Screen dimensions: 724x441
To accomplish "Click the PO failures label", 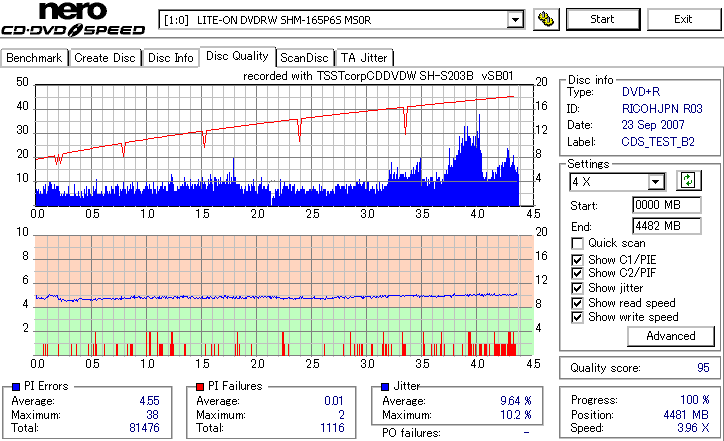I will click(x=411, y=433).
